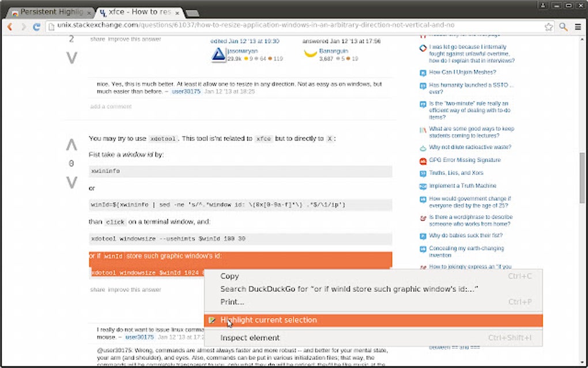Open the browser hamburger menu
The height and width of the screenshot is (368, 588).
[x=578, y=27]
